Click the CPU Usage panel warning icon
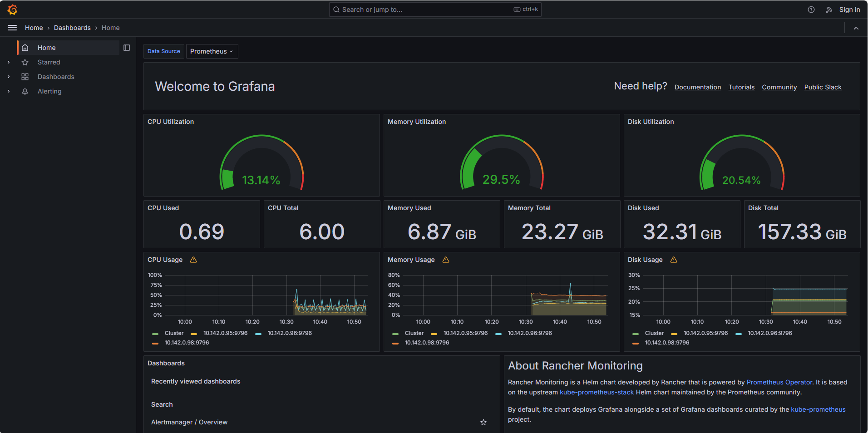868x433 pixels. (x=193, y=260)
